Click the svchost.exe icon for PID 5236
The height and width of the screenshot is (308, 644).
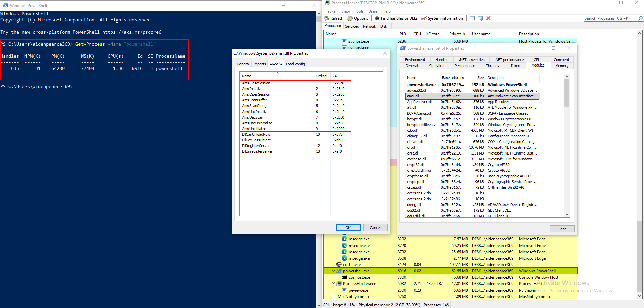[x=344, y=41]
